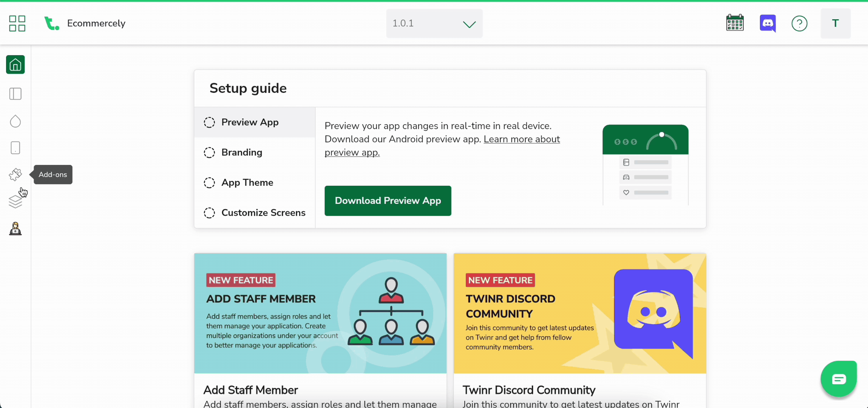Open the layout panel sidebar icon

pyautogui.click(x=15, y=94)
